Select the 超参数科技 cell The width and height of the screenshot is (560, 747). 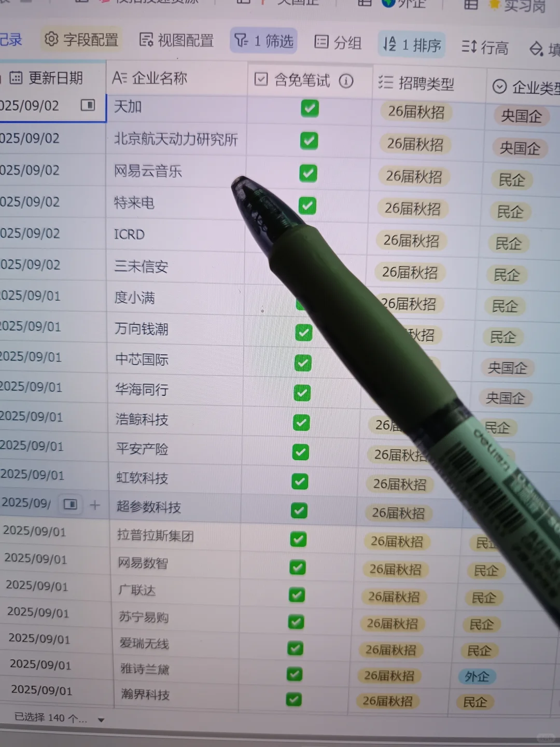175,507
